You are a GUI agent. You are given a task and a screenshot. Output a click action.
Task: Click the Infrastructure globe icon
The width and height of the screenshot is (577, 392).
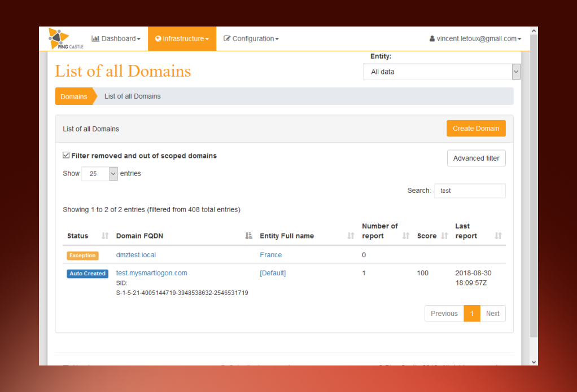pos(158,38)
